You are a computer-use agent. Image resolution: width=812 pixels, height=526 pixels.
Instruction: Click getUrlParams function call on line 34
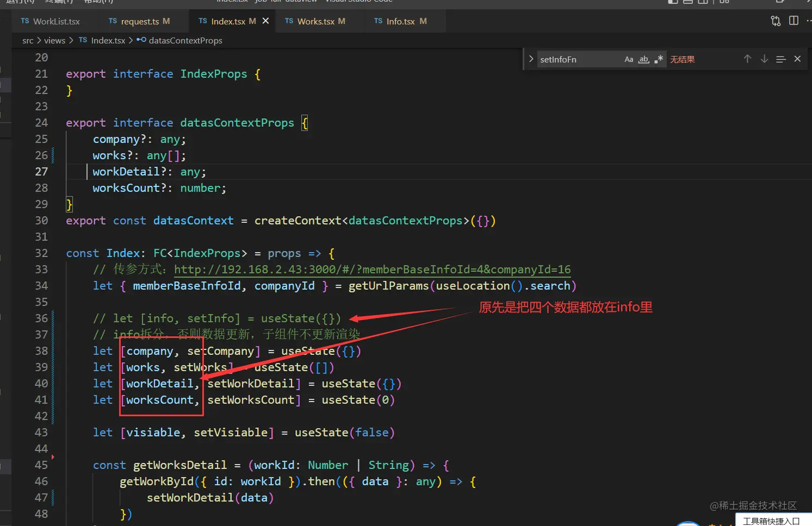[x=388, y=286]
